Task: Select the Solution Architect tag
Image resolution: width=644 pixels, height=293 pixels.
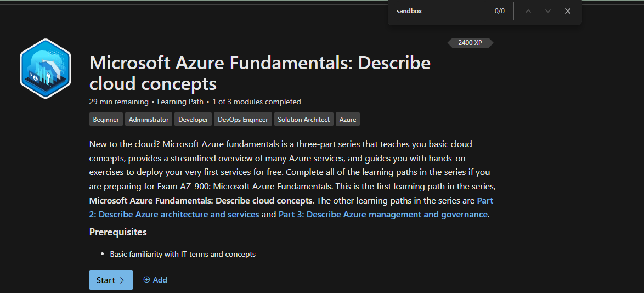Action: point(303,120)
